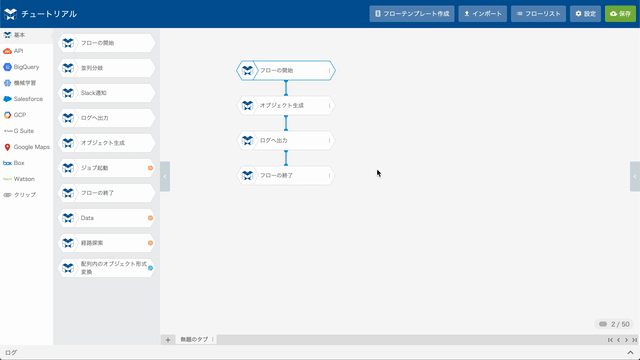
Task: Pick the ログへ出力 block in palette
Action: [x=107, y=118]
